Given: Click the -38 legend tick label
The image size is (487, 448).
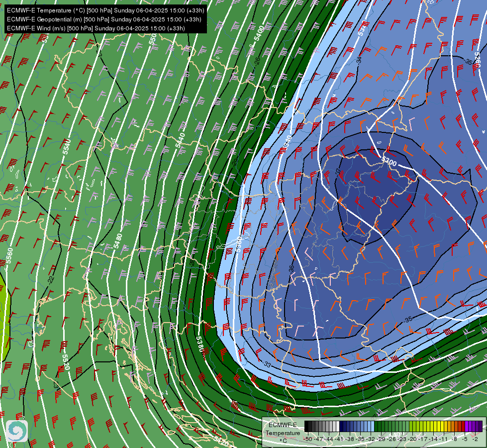Looking at the screenshot, I should tap(350, 439).
